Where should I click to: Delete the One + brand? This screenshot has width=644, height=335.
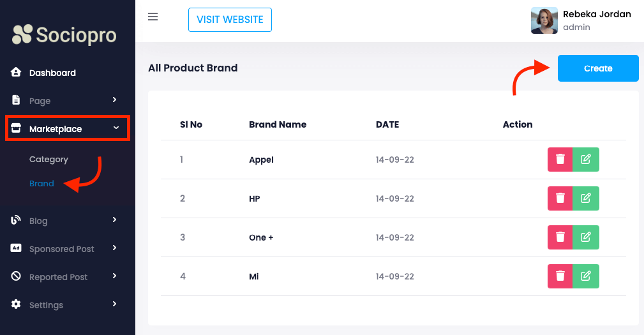(x=560, y=237)
